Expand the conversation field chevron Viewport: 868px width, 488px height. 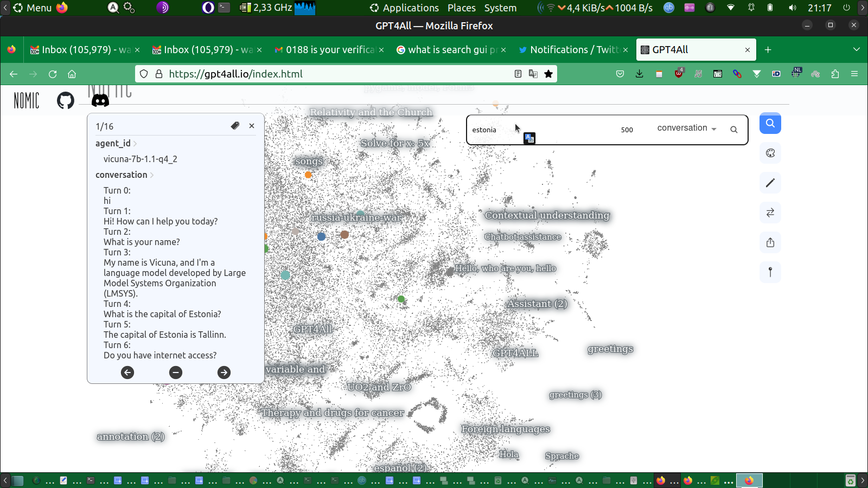pyautogui.click(x=152, y=175)
